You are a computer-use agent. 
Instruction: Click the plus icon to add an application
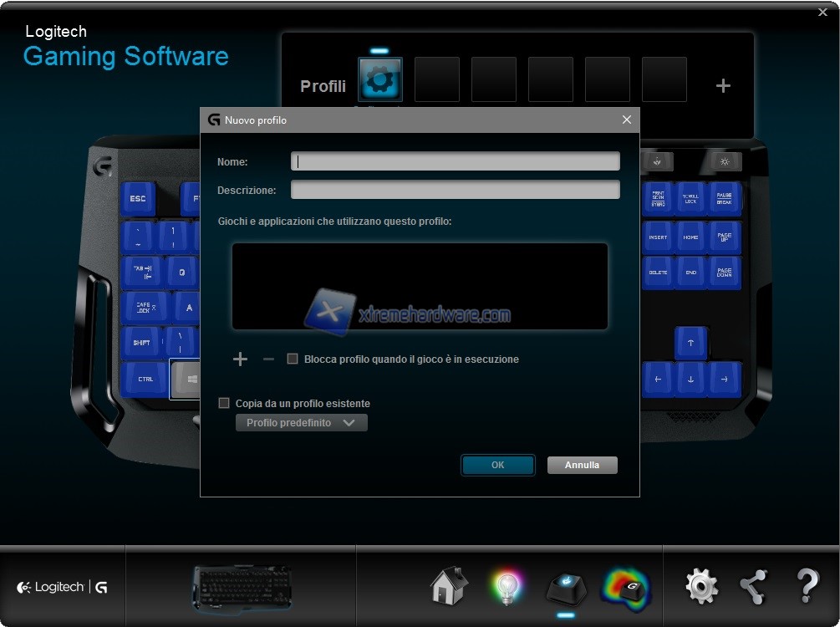[x=240, y=359]
